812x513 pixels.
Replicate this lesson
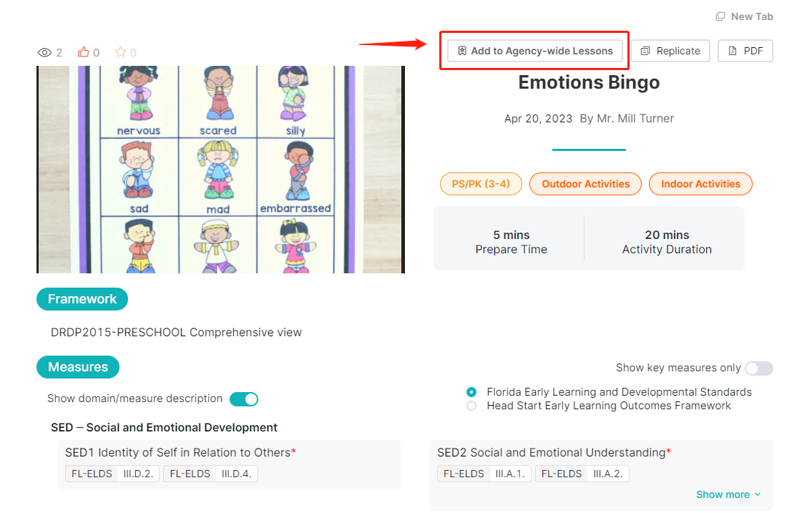(x=670, y=51)
